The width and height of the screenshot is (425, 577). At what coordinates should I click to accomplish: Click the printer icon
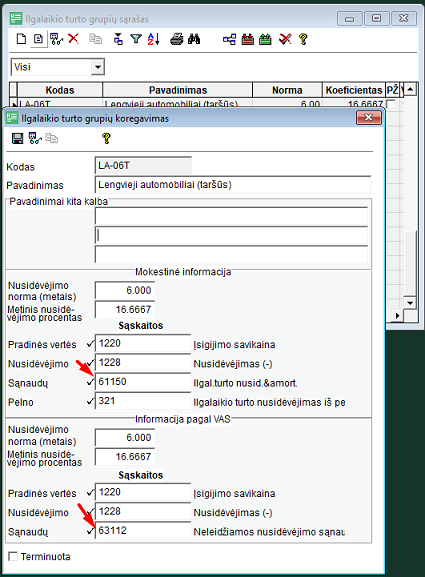177,39
